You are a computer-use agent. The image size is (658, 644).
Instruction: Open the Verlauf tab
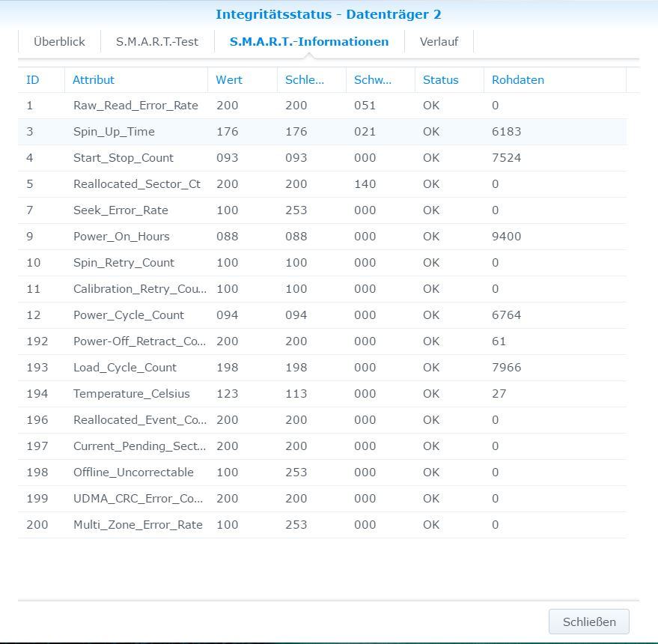tap(439, 42)
